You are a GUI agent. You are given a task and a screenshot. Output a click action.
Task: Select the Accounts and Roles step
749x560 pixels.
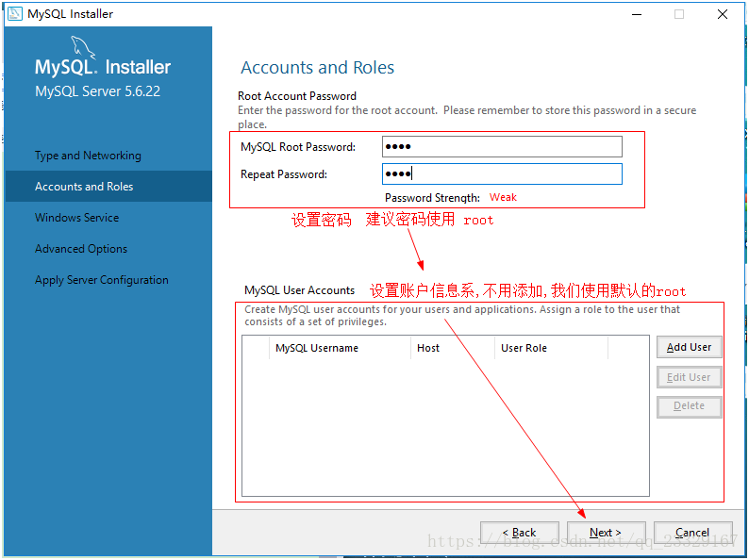click(x=108, y=186)
